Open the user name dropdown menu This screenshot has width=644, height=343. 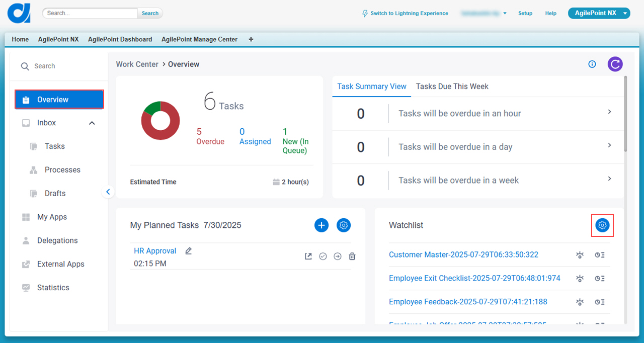tap(484, 14)
